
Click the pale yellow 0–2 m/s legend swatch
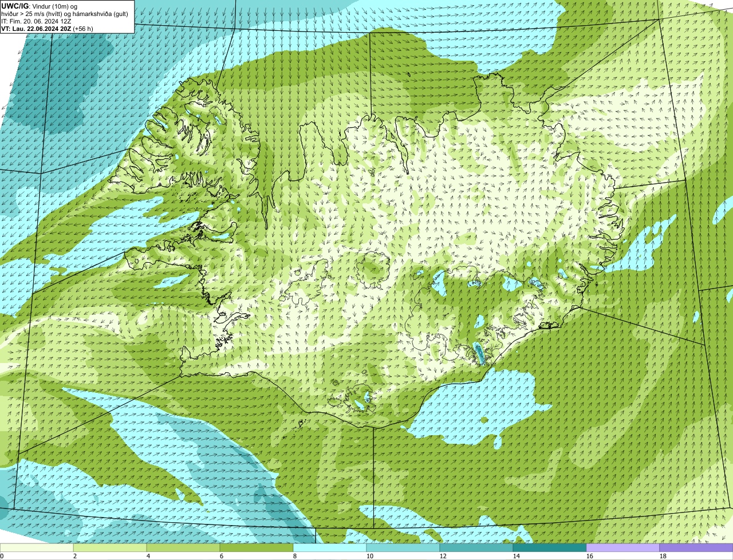pyautogui.click(x=37, y=547)
